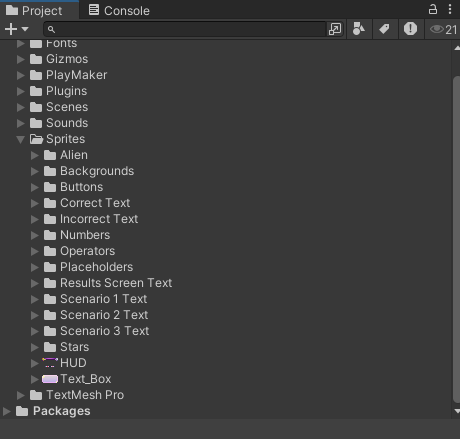Expand the Numbers folder arrow

(x=35, y=235)
